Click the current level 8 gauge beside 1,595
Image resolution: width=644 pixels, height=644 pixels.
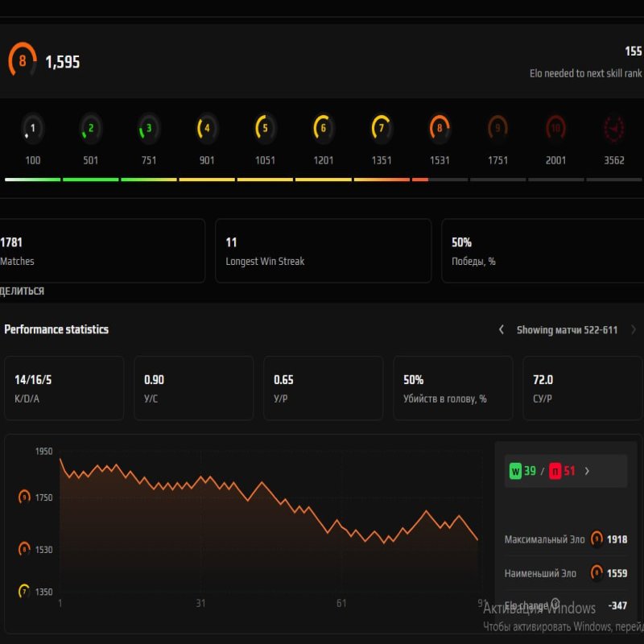pyautogui.click(x=22, y=60)
